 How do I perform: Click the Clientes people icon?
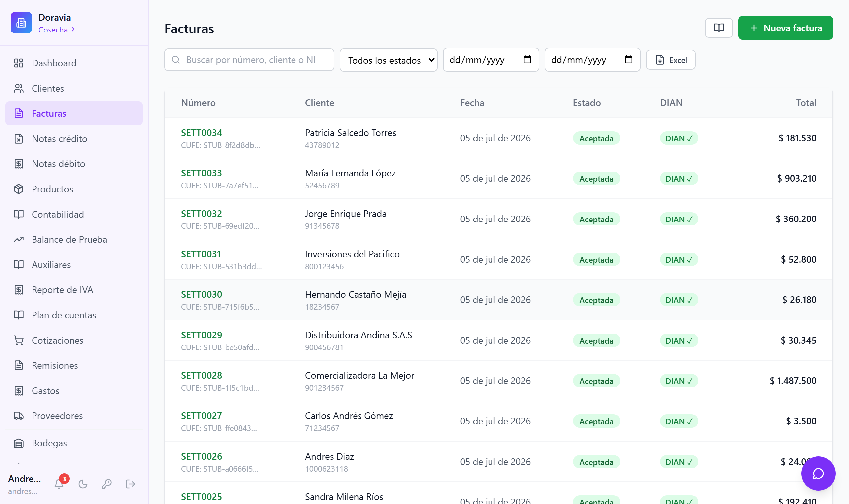(x=19, y=88)
